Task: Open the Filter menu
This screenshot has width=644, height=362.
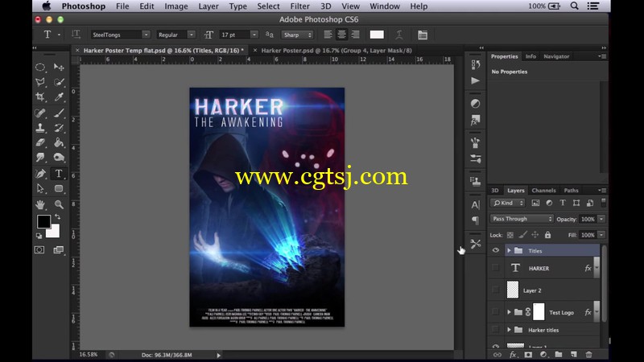Action: [x=299, y=6]
